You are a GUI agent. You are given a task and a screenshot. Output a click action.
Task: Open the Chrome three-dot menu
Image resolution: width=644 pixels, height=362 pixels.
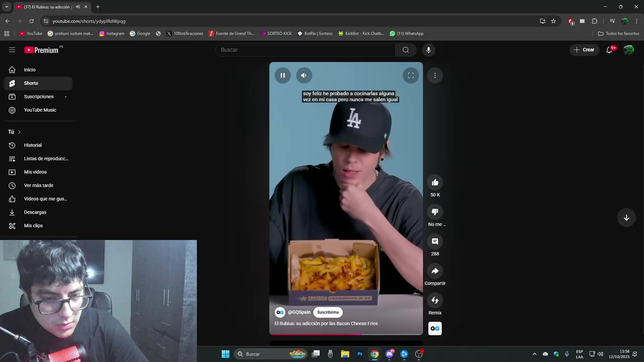pos(637,21)
